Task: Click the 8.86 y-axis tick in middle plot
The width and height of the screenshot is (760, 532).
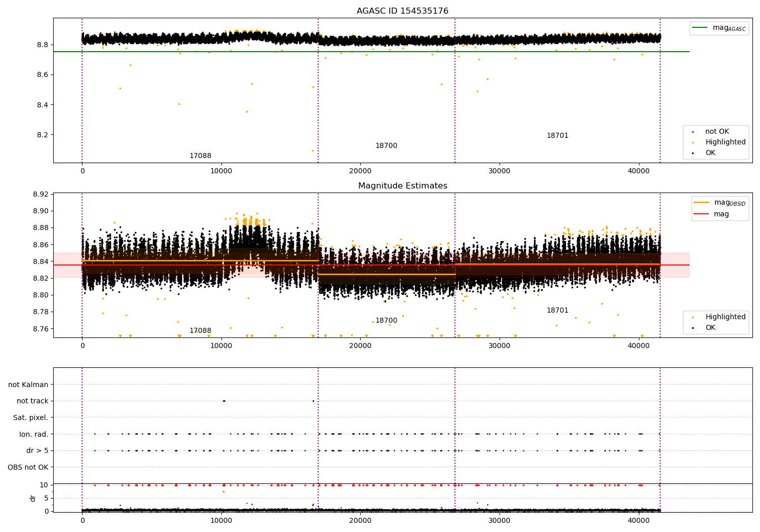Action: [x=41, y=245]
